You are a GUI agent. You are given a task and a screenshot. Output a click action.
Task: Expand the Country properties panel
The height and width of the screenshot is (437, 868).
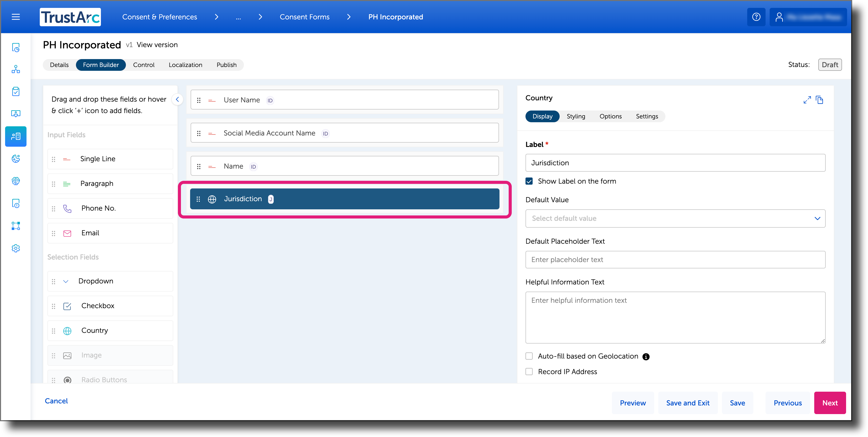[x=807, y=100]
